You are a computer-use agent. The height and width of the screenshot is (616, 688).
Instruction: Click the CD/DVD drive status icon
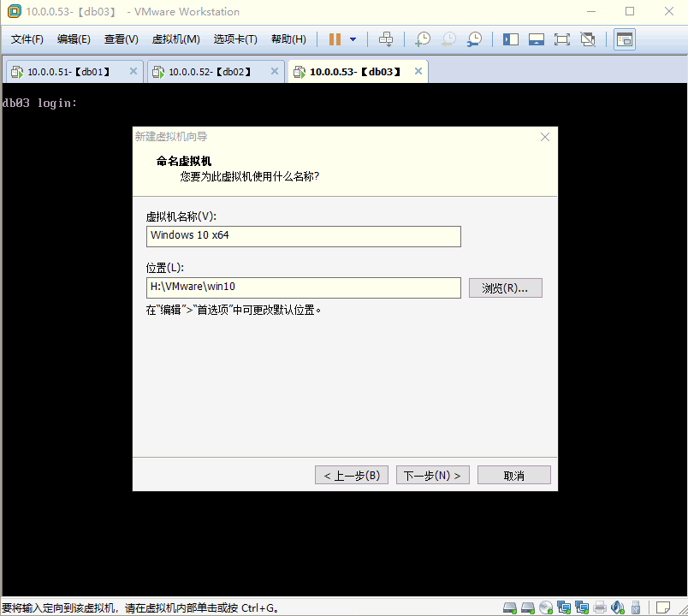(x=546, y=607)
